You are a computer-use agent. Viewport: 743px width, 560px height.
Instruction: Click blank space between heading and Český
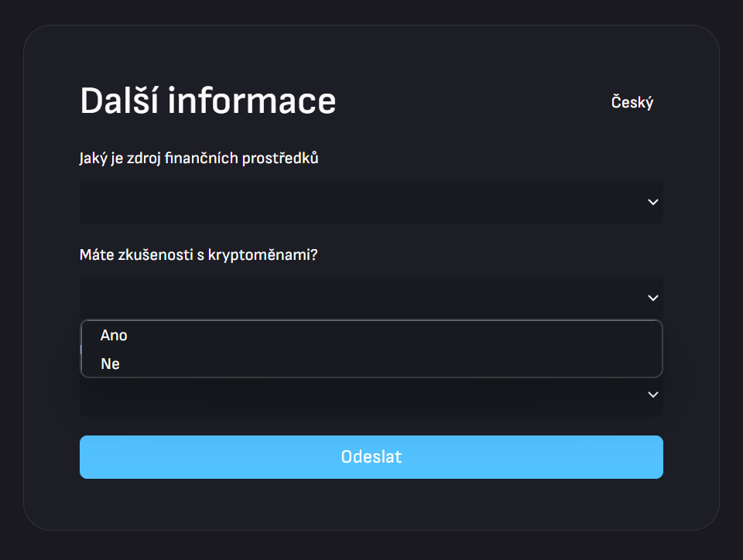click(472, 102)
